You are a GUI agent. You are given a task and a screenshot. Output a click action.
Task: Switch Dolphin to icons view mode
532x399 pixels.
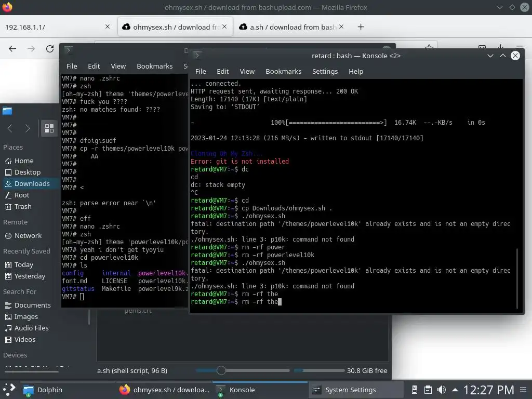pyautogui.click(x=49, y=128)
